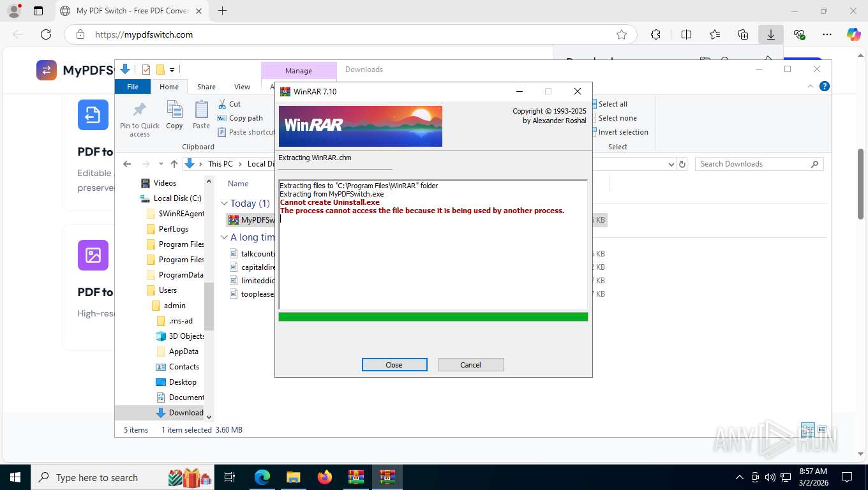
Task: Open Customize Quick Access Toolbar dropdown
Action: (x=172, y=70)
